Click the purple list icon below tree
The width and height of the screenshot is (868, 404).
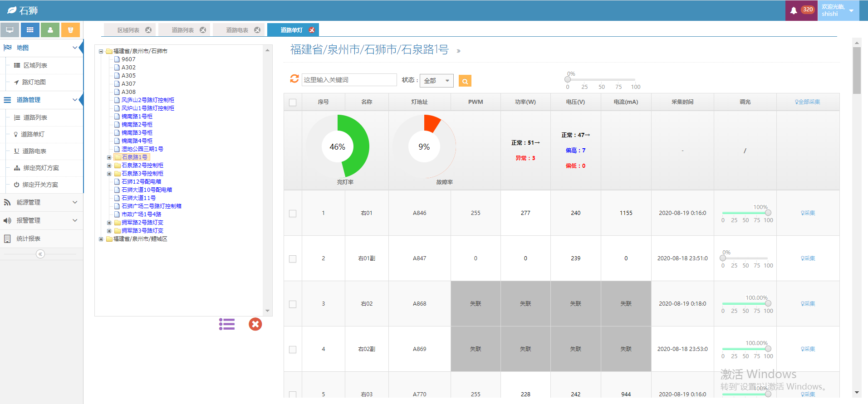(227, 324)
